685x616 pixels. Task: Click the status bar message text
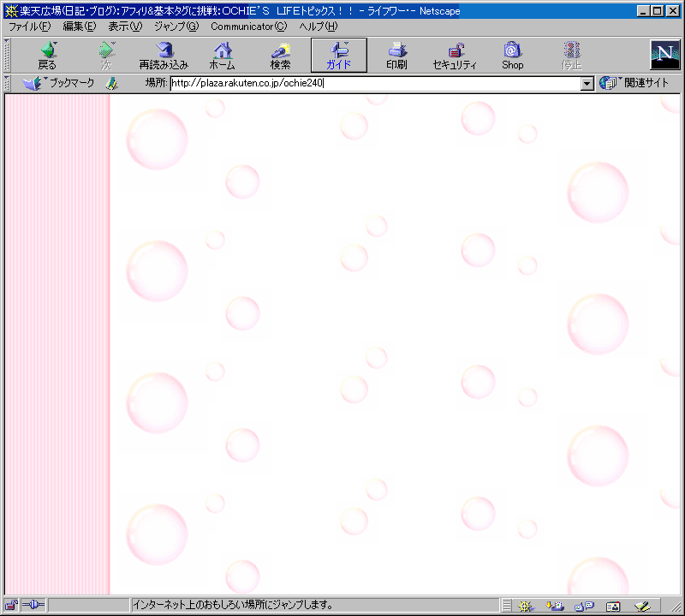click(233, 605)
